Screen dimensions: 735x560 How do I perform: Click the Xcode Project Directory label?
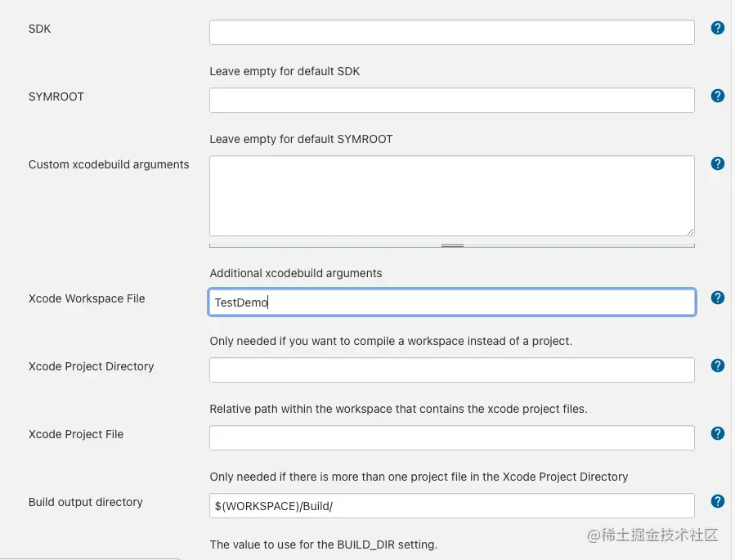click(x=92, y=366)
